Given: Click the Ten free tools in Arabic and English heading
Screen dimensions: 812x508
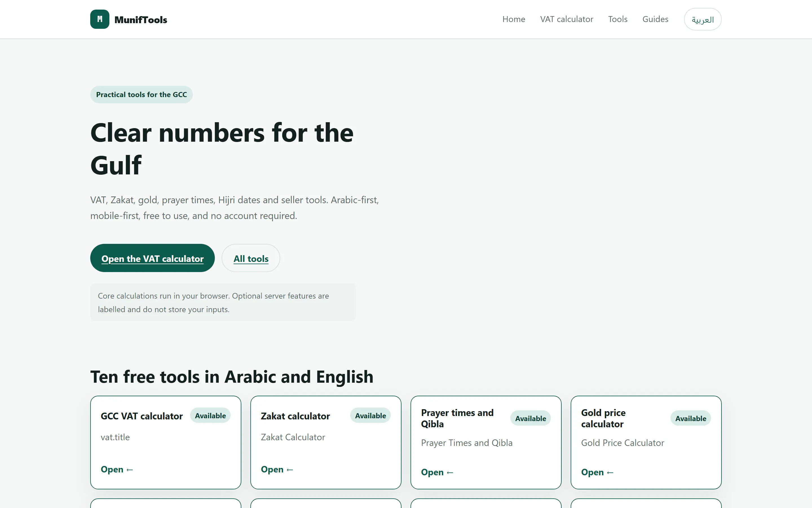Looking at the screenshot, I should (232, 377).
